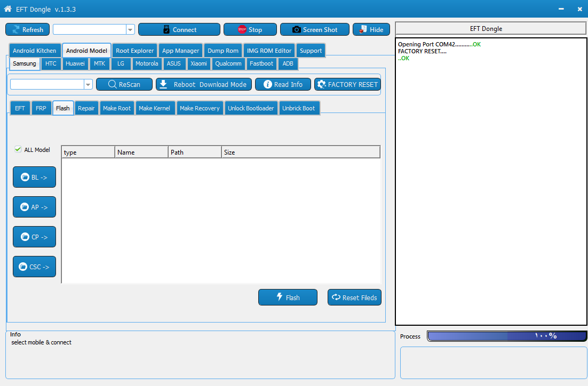Select the Huawei brand tab
The image size is (588, 386).
point(75,63)
